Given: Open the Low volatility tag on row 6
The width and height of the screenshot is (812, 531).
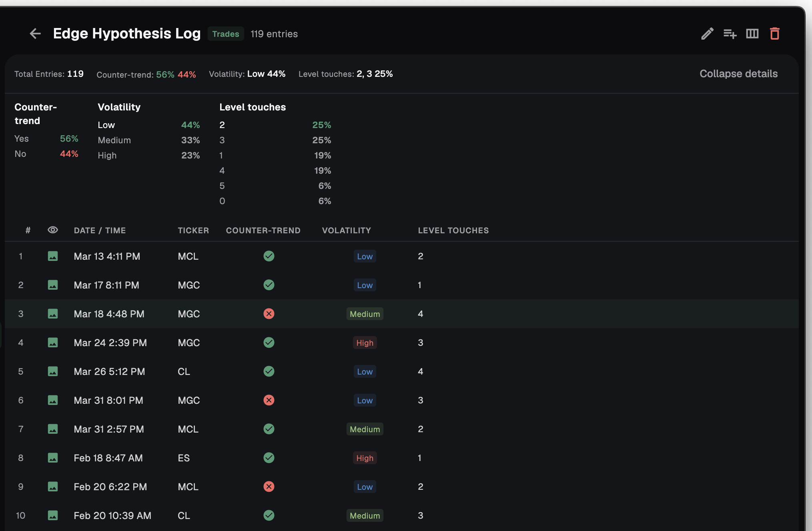Looking at the screenshot, I should tap(365, 401).
